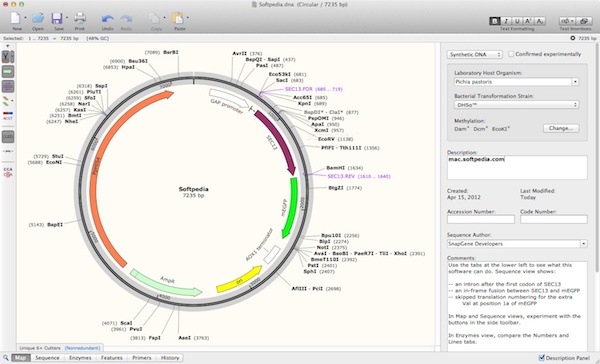This screenshot has width=600, height=364.
Task: Switch to the History tab
Action: [170, 358]
